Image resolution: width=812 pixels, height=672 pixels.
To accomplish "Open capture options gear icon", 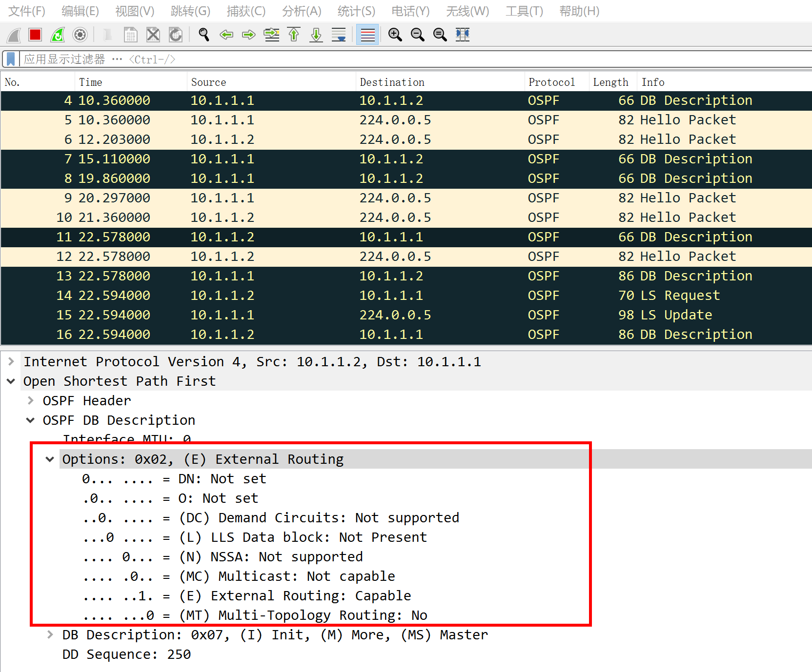I will tap(80, 35).
